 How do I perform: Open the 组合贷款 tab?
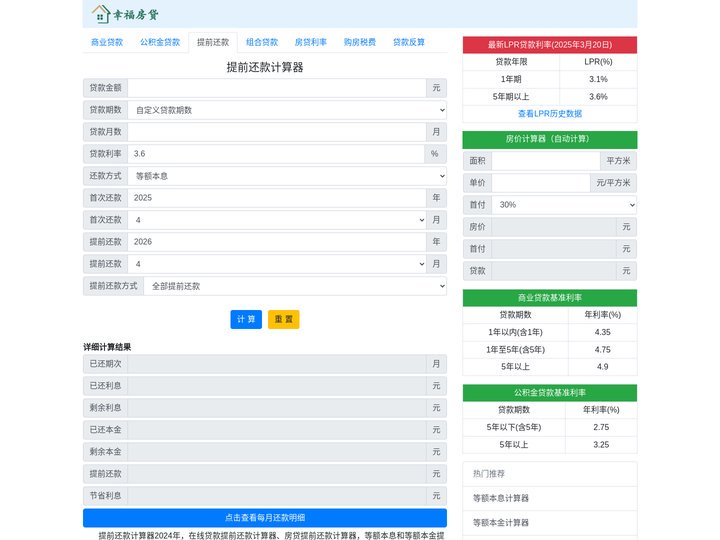coord(262,42)
